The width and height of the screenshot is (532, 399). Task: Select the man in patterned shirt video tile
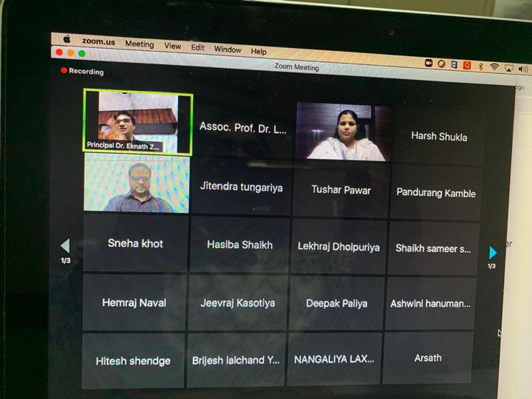click(x=137, y=183)
